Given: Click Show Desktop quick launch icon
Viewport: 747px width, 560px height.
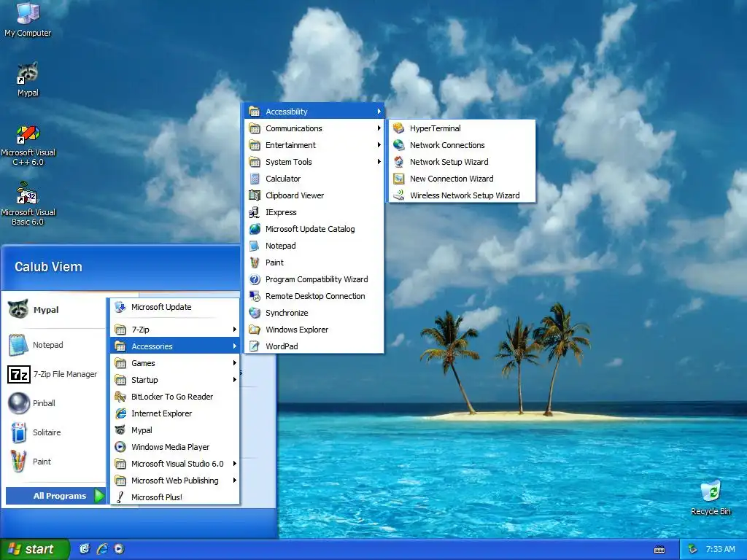Looking at the screenshot, I should (85, 549).
